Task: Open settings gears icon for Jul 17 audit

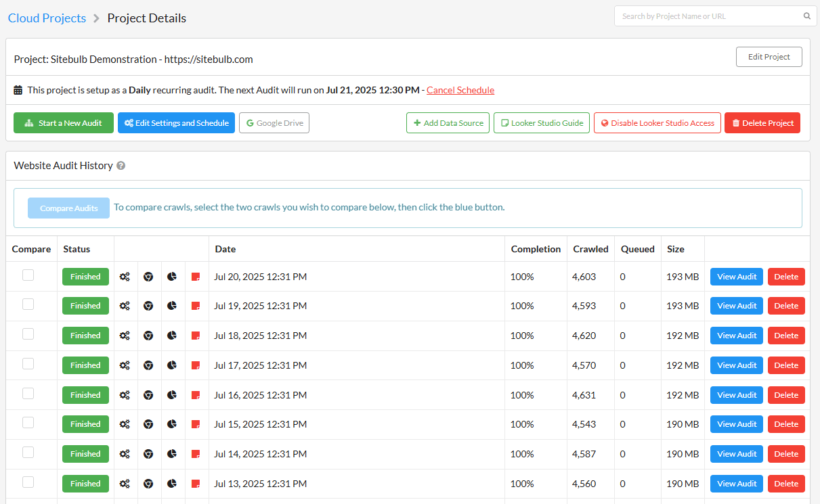Action: pos(125,365)
